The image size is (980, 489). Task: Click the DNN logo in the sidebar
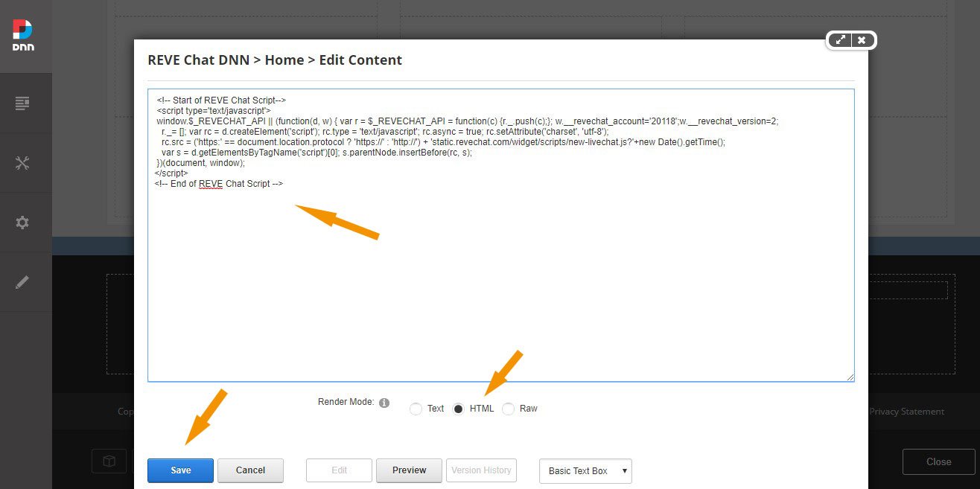click(23, 34)
